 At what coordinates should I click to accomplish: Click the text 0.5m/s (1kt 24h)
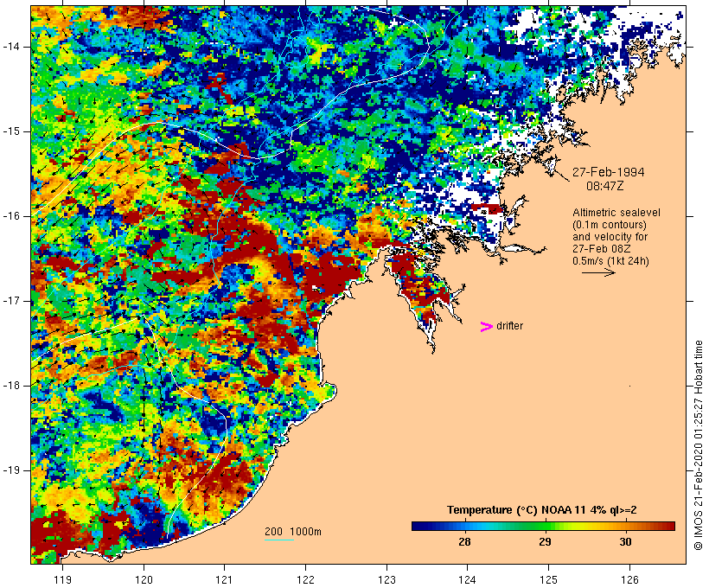610,261
